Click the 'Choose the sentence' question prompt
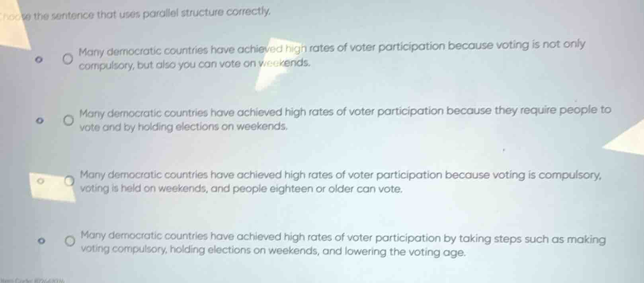The image size is (644, 283). click(136, 14)
